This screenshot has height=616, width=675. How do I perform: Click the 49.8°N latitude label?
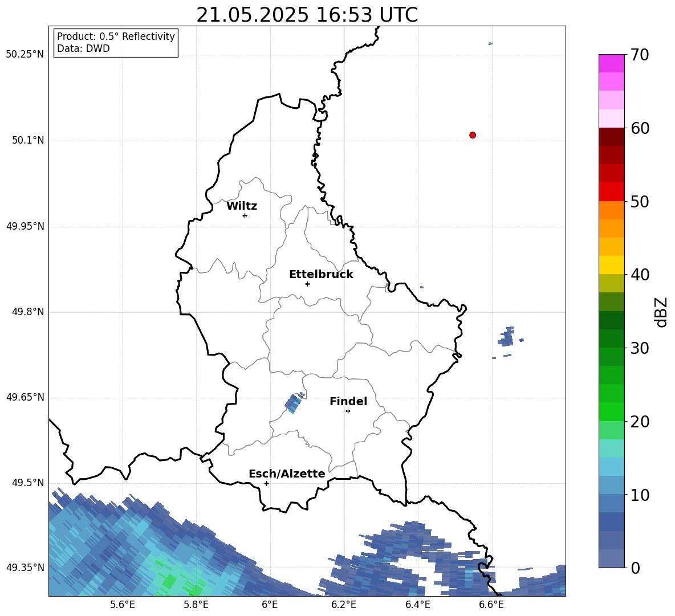pos(28,312)
